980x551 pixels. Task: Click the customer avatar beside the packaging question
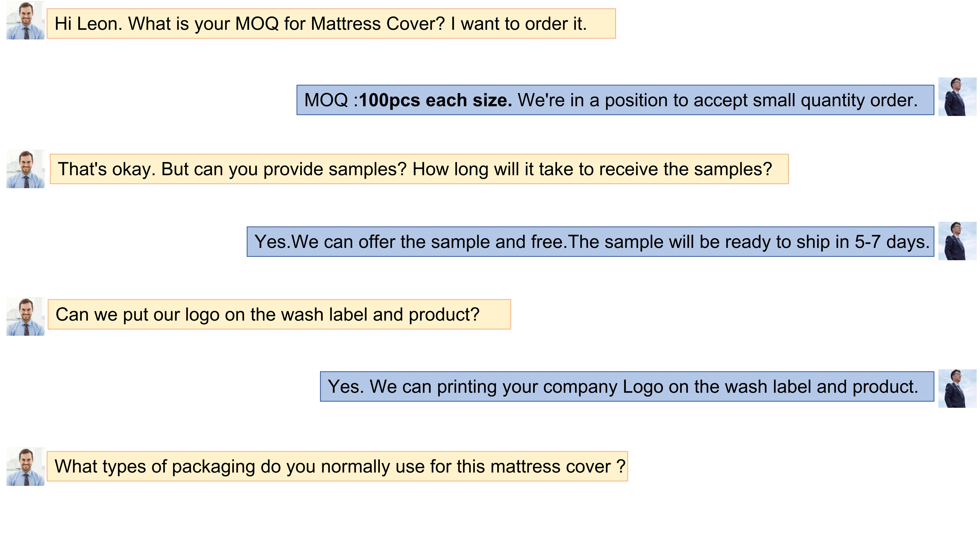click(x=25, y=467)
